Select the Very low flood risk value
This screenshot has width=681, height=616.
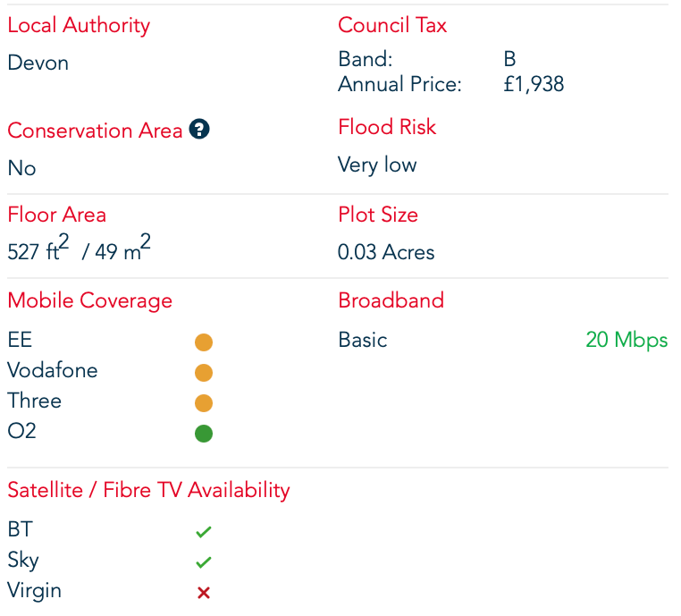tap(377, 165)
